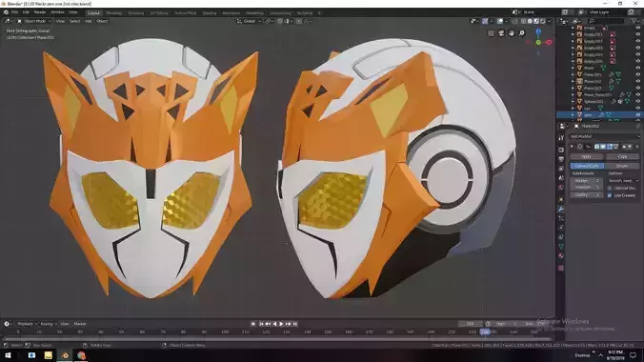Select Catmull-Clark subdivision type
The height and width of the screenshot is (362, 644).
[587, 166]
